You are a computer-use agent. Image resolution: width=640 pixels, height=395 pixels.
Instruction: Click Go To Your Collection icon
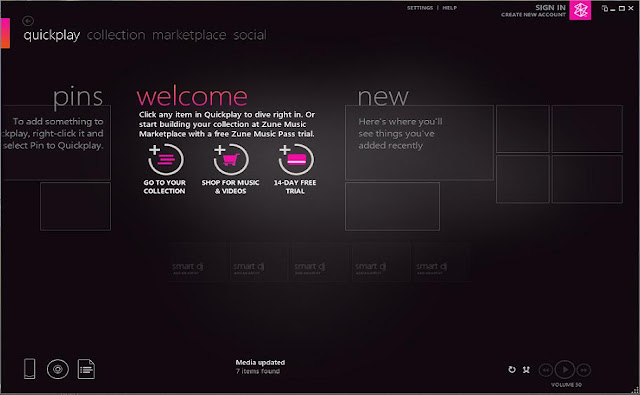click(165, 160)
